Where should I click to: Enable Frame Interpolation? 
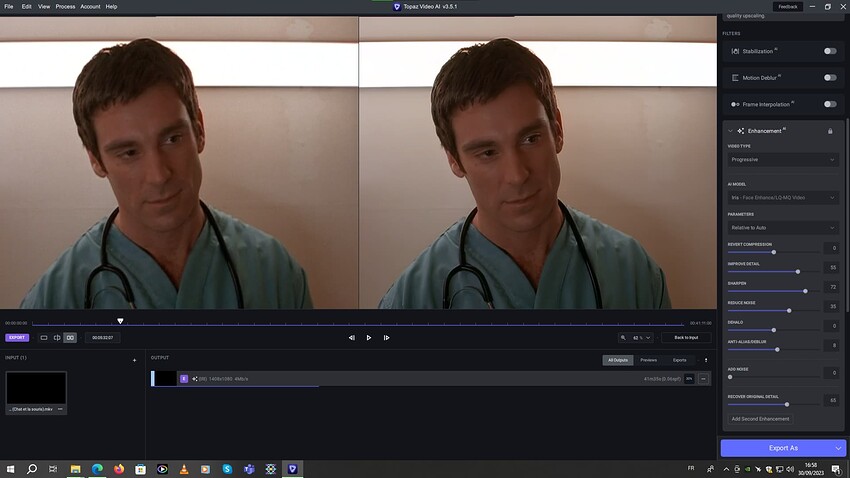830,104
